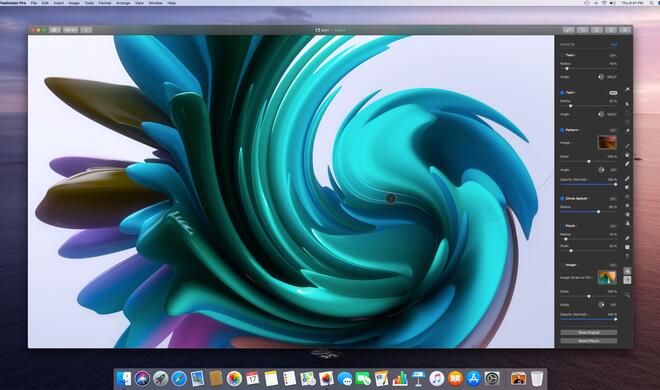Open the Arrange menu
Image resolution: width=660 pixels, height=390 pixels.
coord(123,3)
